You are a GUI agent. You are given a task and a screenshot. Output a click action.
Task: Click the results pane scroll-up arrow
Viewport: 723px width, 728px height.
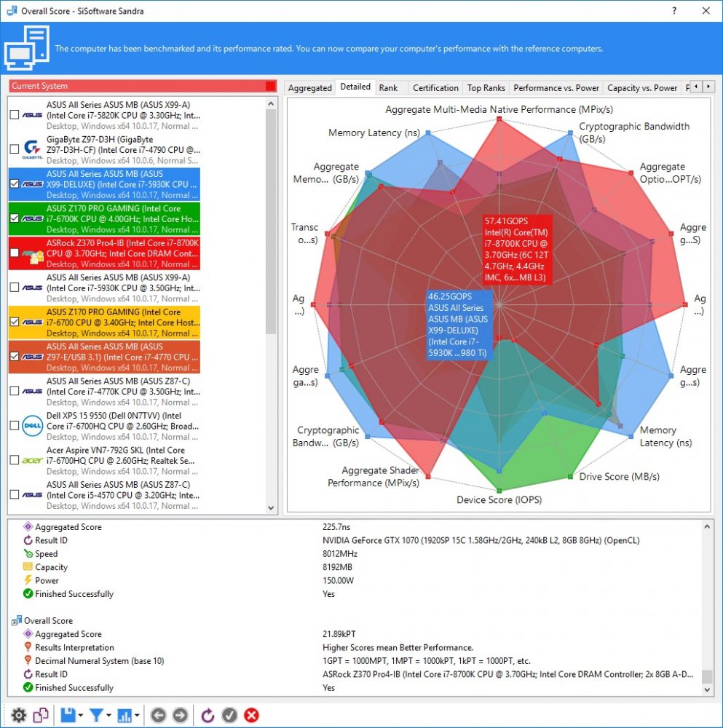tap(707, 526)
